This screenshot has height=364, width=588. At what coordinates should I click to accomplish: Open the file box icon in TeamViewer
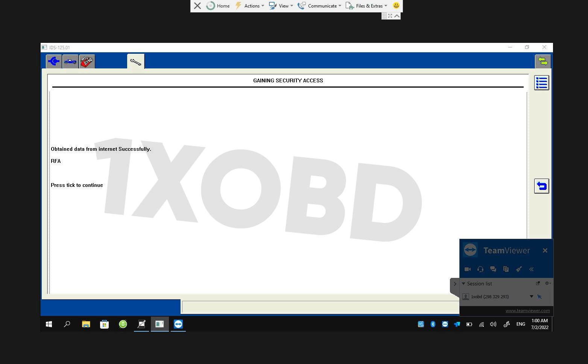[x=506, y=269]
